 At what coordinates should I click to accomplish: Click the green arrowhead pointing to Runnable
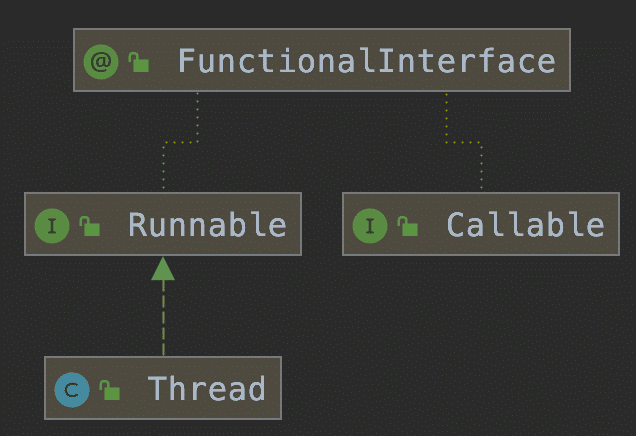163,268
